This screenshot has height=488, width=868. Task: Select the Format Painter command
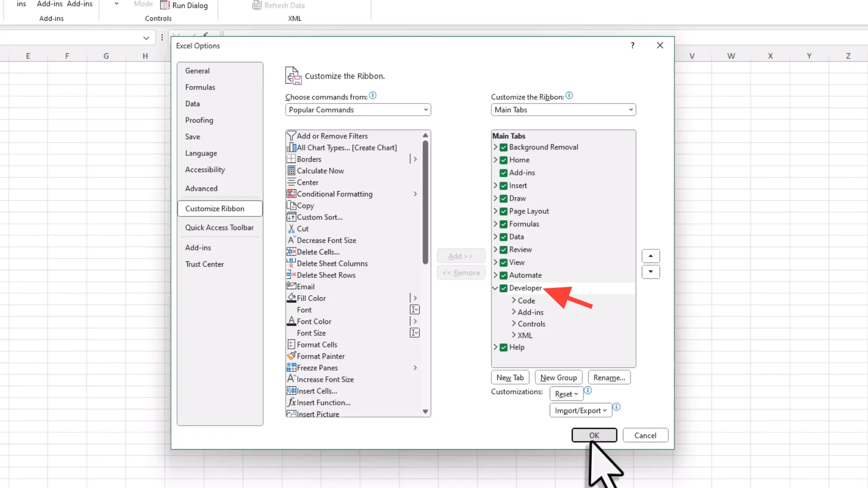pos(320,356)
